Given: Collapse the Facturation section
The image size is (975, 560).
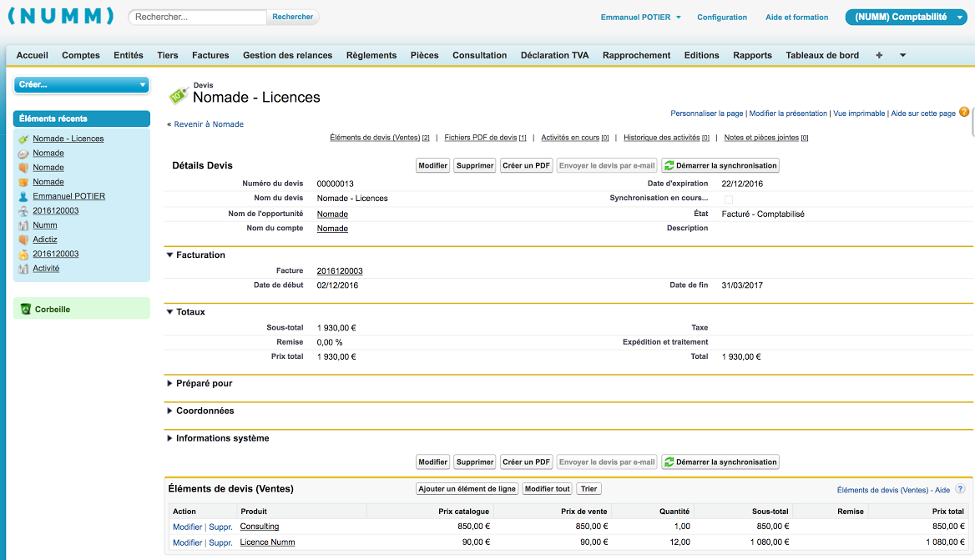Looking at the screenshot, I should tap(169, 255).
